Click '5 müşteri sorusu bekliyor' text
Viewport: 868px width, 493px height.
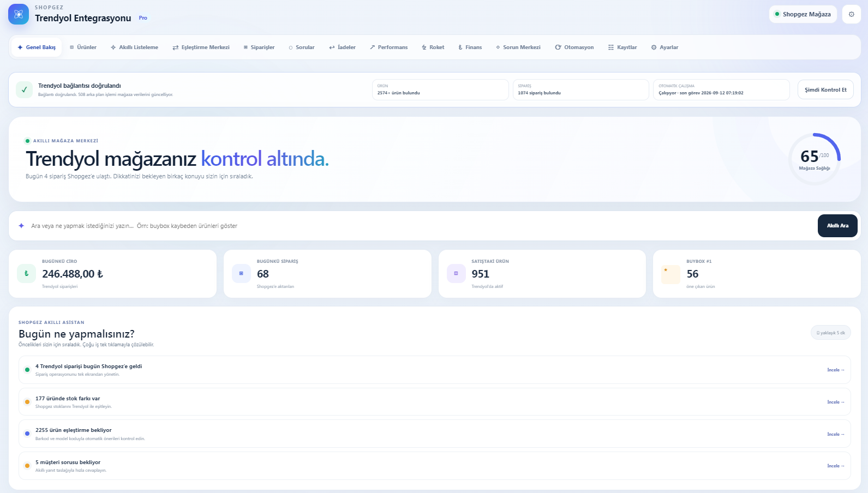[68, 462]
